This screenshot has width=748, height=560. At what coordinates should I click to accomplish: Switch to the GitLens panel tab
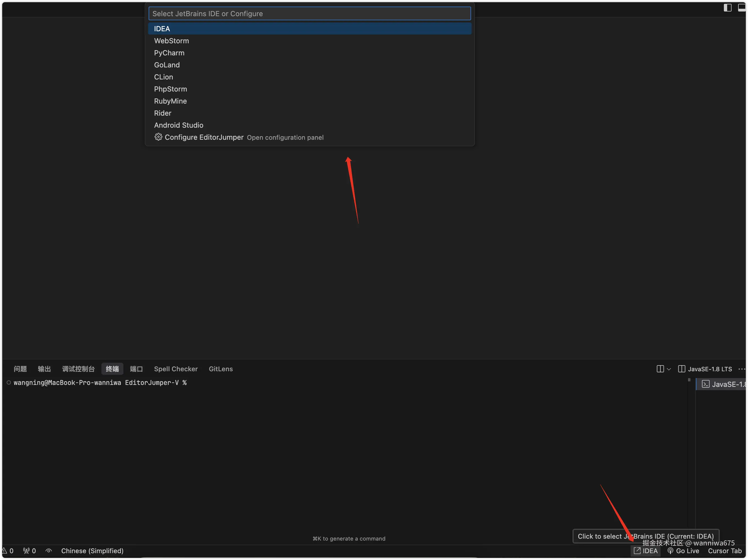coord(220,369)
